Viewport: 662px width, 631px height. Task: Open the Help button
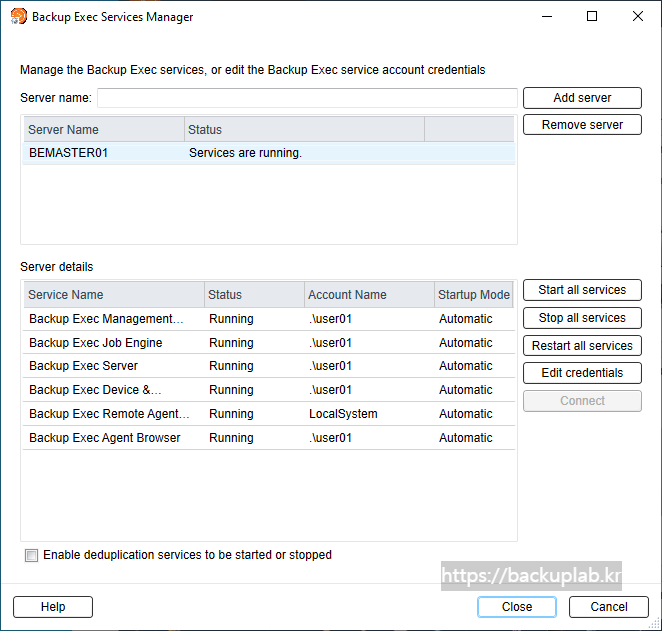53,607
